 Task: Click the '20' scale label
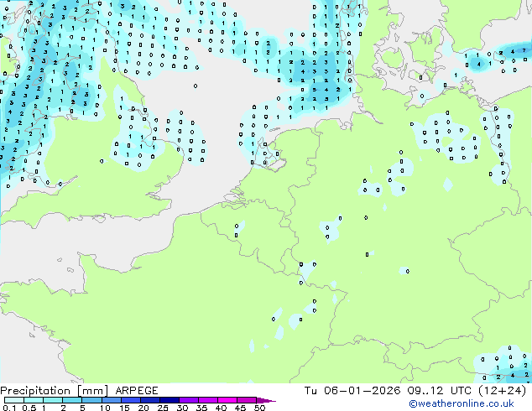(143, 408)
